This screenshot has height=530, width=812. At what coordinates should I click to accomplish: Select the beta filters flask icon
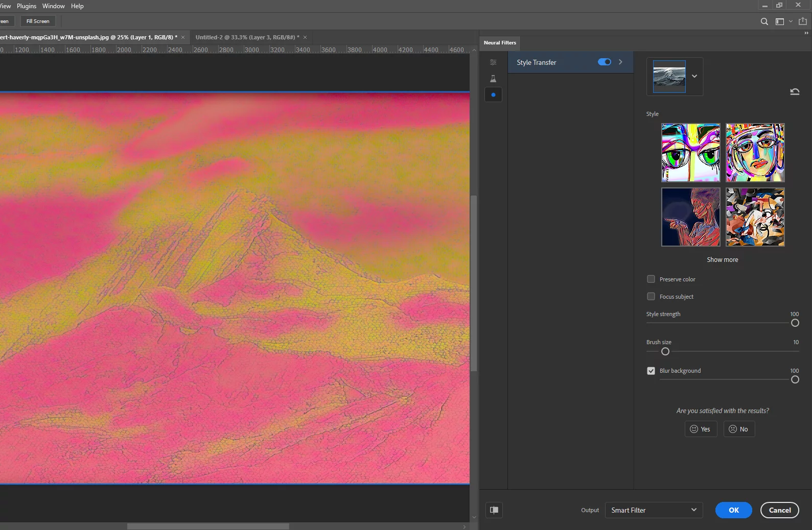493,79
